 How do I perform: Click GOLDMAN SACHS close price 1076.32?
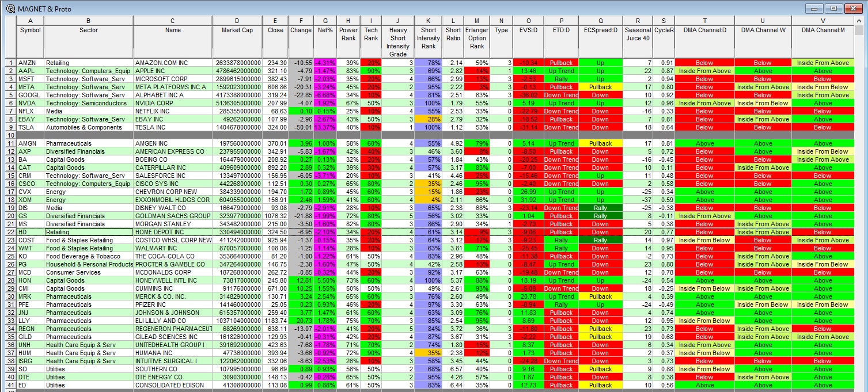click(276, 216)
